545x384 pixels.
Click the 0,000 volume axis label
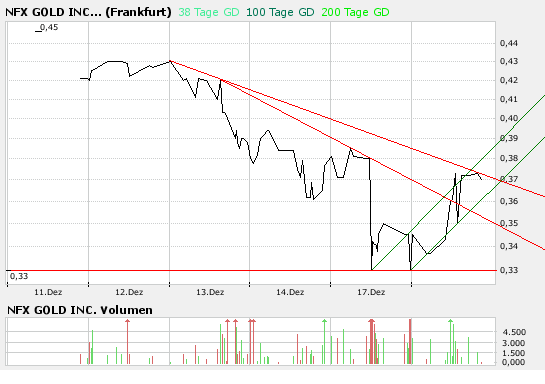[513, 362]
